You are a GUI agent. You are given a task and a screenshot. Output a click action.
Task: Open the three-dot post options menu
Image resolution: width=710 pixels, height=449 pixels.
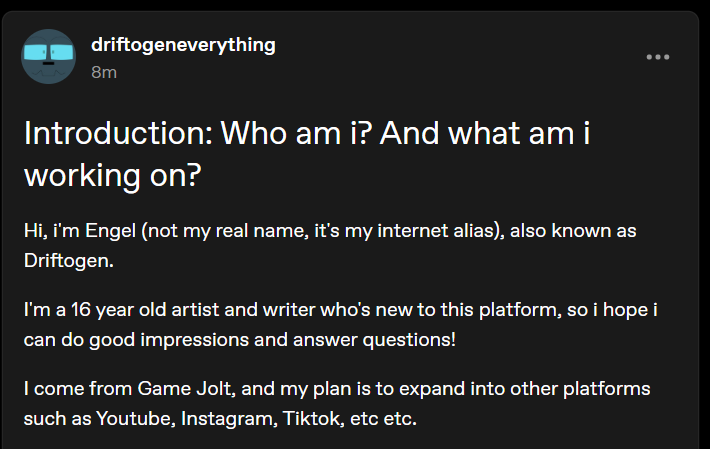(657, 57)
